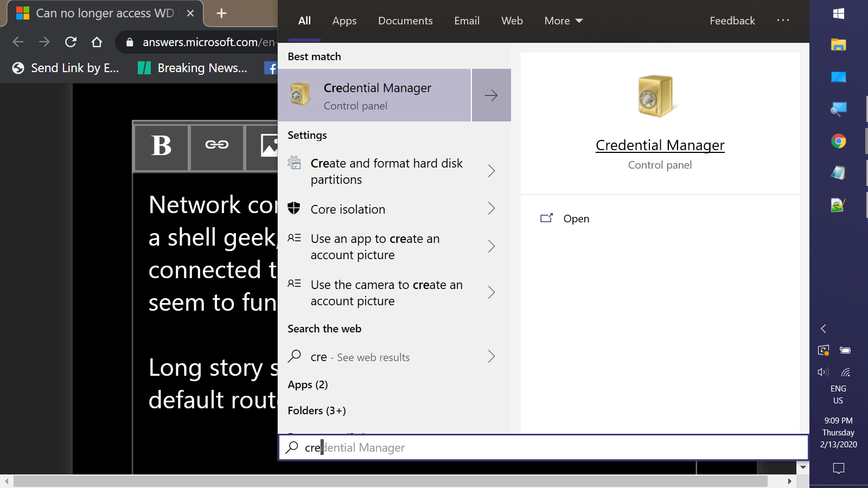The height and width of the screenshot is (488, 868).
Task: Click the horizontal scrollbar right arrow
Action: 789,481
